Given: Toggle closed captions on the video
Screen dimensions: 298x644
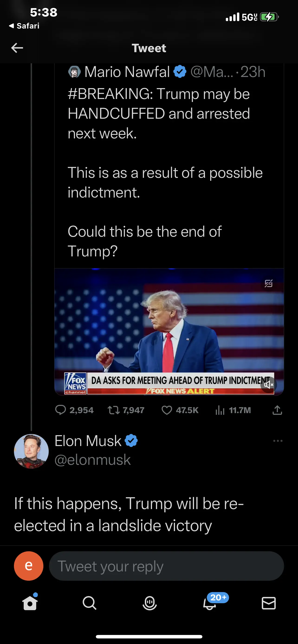Looking at the screenshot, I should 269,284.
